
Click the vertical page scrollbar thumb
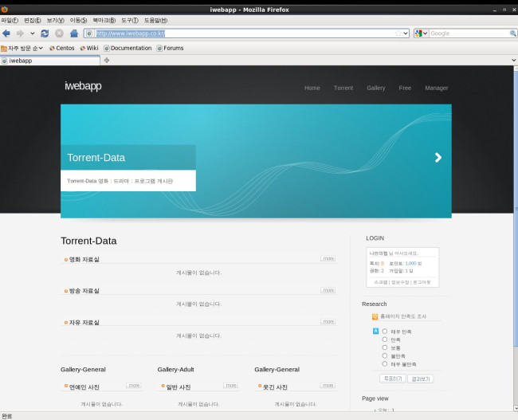coord(516,208)
